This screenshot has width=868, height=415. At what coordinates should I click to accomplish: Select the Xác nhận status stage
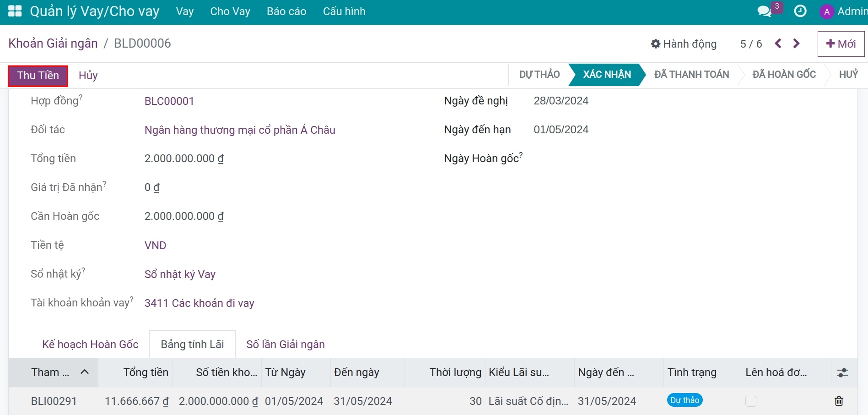(x=607, y=75)
